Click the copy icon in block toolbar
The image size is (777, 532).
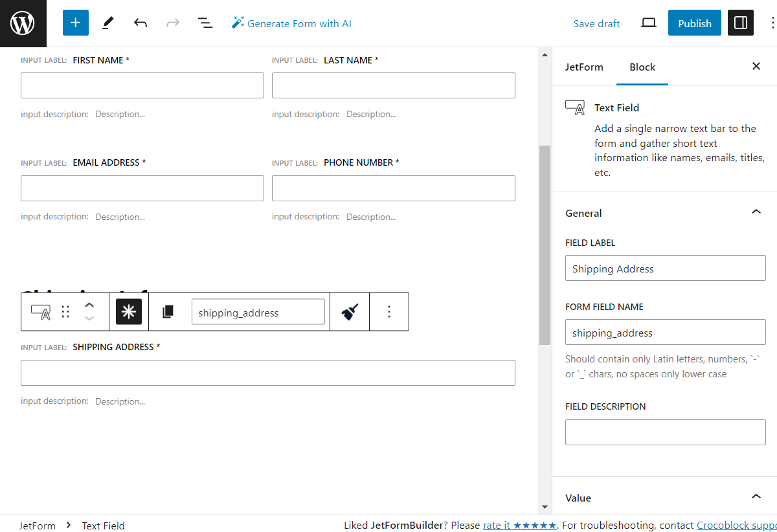[x=168, y=312]
